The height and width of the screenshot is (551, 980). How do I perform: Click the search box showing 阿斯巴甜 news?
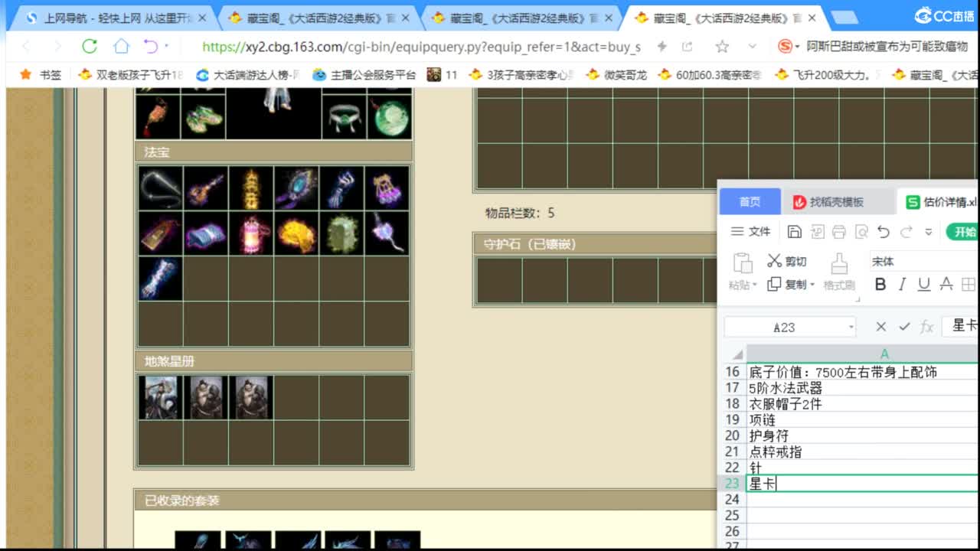point(887,47)
